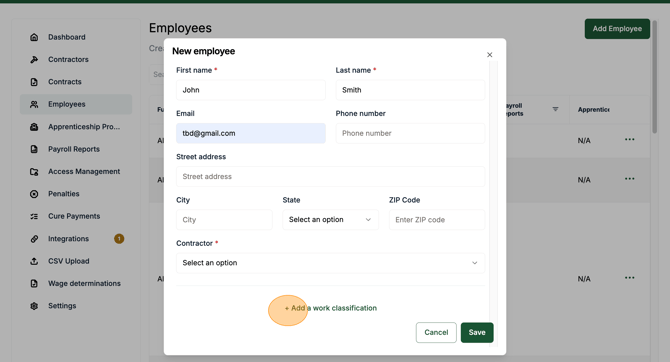
Task: Open Access Management from sidebar
Action: pos(76,171)
